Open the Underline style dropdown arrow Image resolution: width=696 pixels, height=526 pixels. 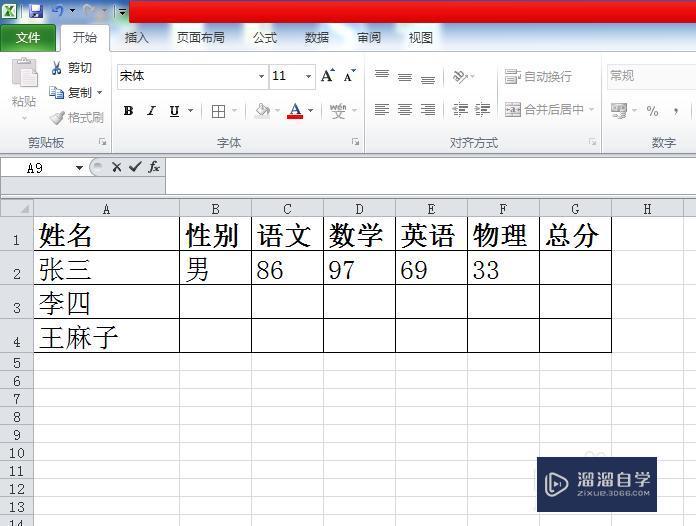[190, 110]
